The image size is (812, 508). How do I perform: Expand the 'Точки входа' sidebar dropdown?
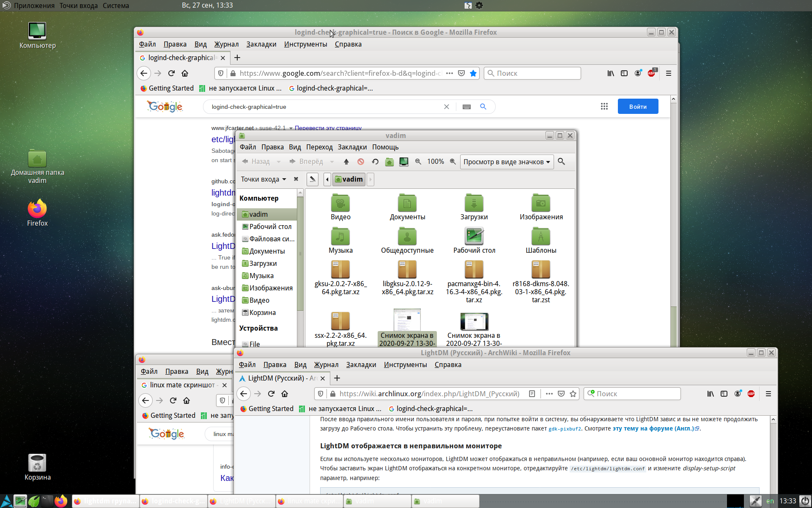(x=263, y=179)
